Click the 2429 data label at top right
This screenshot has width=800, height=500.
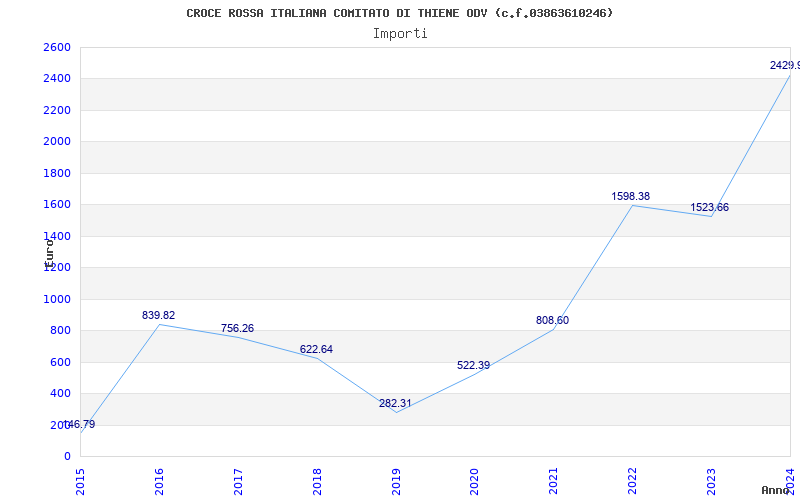(785, 65)
